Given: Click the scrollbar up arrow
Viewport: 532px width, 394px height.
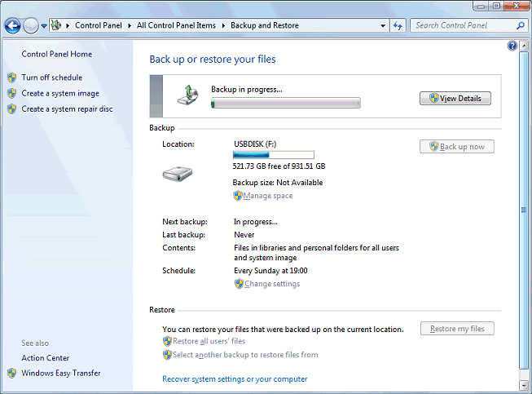Looking at the screenshot, I should [x=524, y=46].
